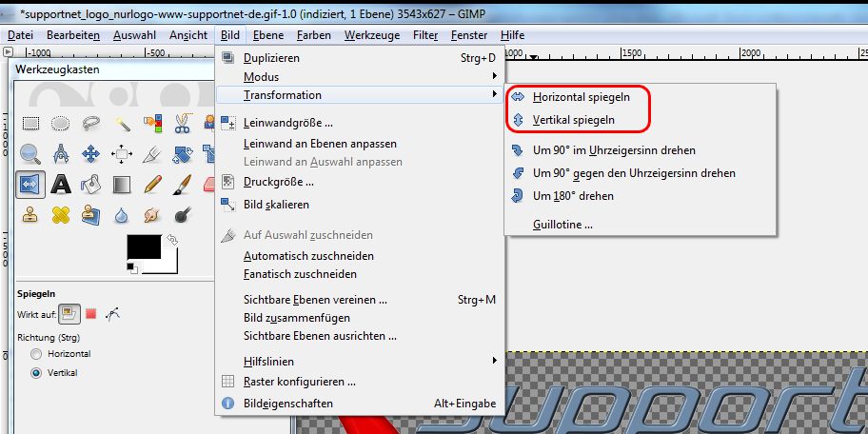Open the Werkzeuge menu
Viewport: 868px width, 434px height.
371,35
